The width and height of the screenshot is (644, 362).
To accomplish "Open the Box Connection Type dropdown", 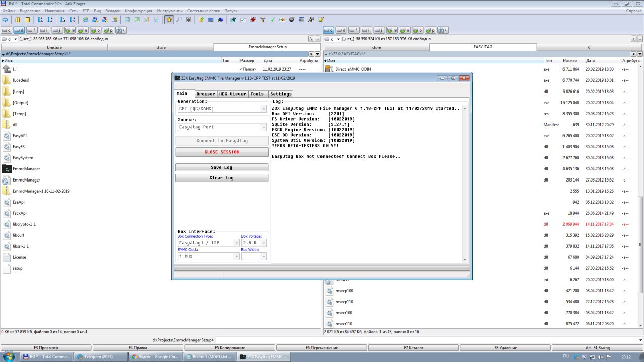I will point(208,243).
